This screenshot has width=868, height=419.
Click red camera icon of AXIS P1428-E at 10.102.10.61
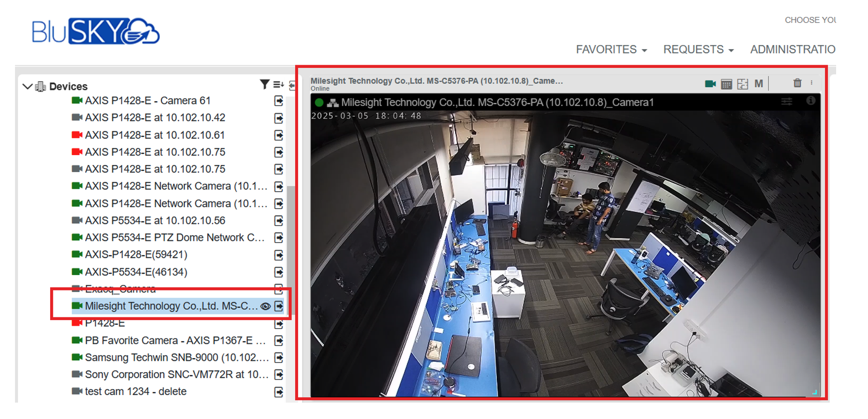[x=77, y=135]
